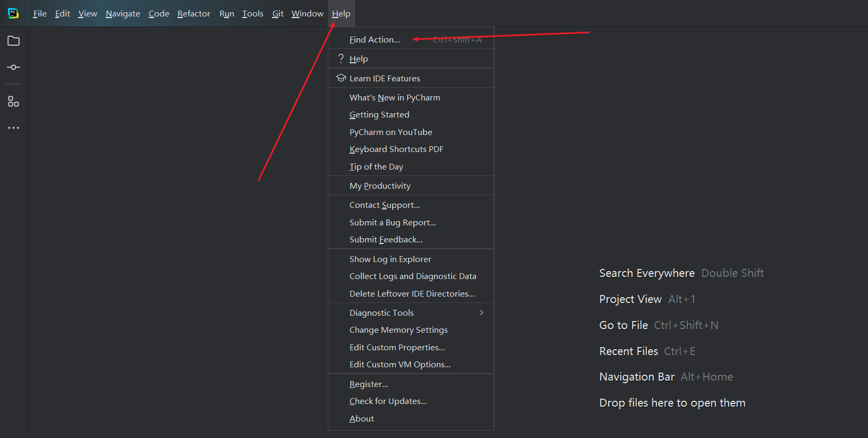Screen dimensions: 868x438
Task: Select the Help entry in dropdown
Action: [x=411, y=58]
